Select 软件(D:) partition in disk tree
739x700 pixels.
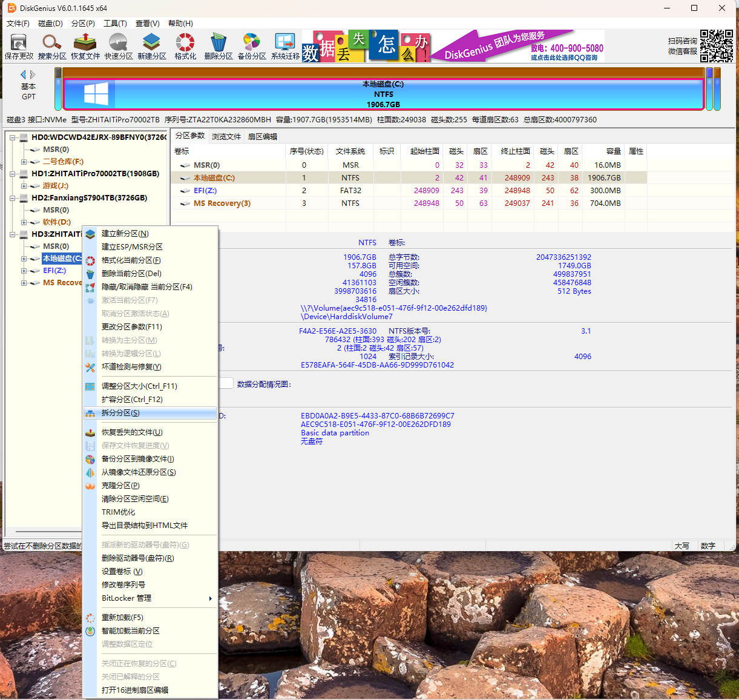(x=57, y=222)
